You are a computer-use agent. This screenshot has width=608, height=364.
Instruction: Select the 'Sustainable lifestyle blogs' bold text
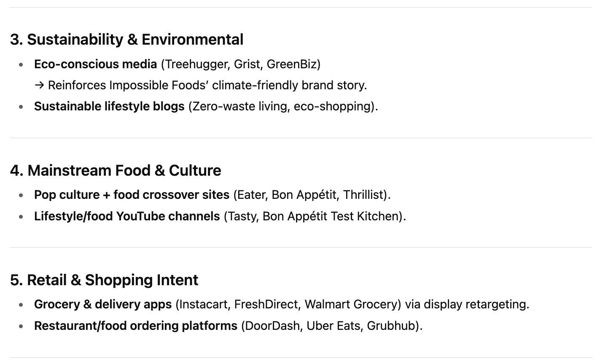[109, 106]
